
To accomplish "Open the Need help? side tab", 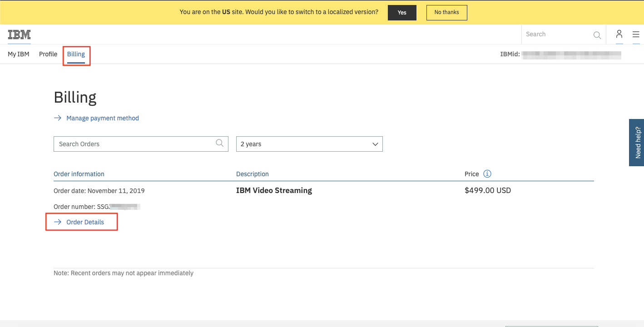I will tap(637, 143).
